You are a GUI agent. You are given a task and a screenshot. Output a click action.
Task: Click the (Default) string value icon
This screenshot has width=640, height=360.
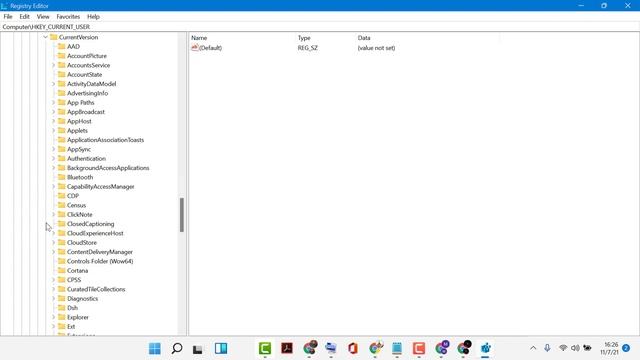click(x=195, y=48)
